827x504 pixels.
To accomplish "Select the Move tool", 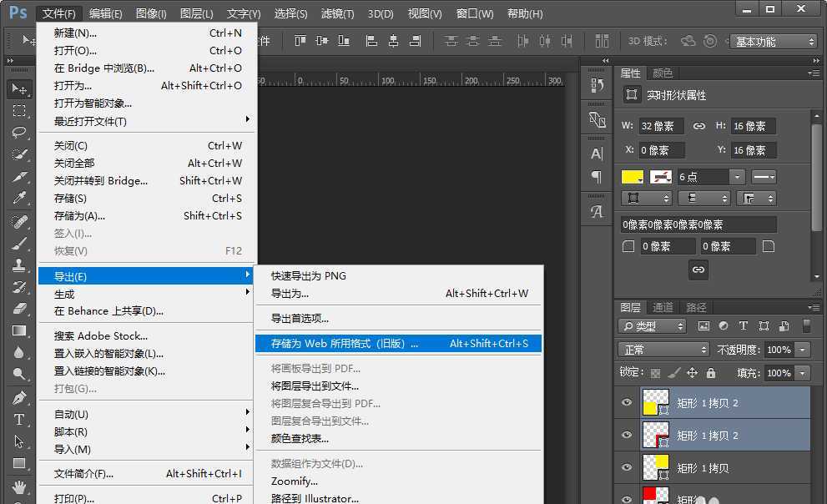I will click(18, 85).
